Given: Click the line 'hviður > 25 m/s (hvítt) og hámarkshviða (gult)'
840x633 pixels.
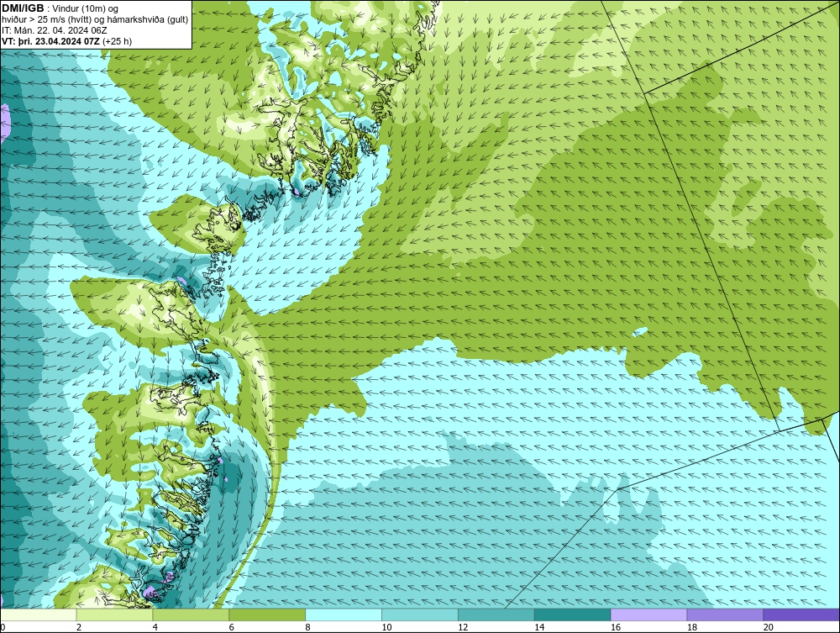Looking at the screenshot, I should (95, 20).
